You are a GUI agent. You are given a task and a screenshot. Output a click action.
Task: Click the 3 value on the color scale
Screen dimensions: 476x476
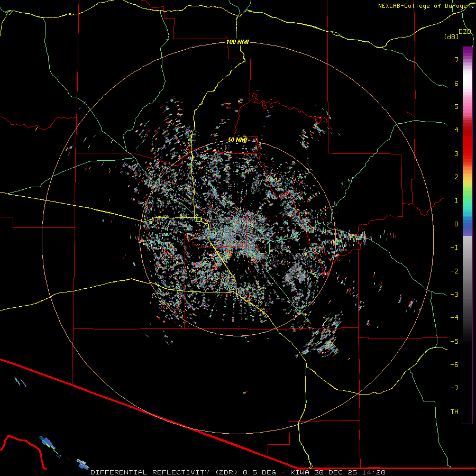(456, 153)
